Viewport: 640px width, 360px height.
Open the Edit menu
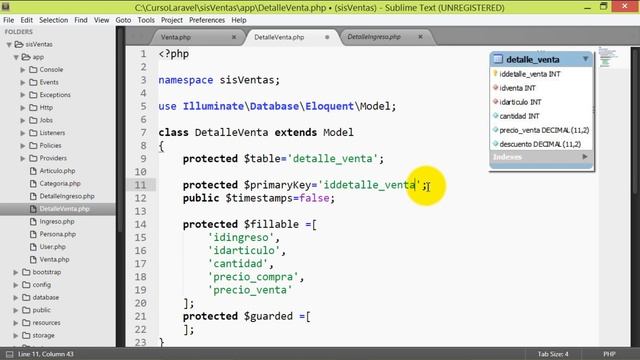27,20
